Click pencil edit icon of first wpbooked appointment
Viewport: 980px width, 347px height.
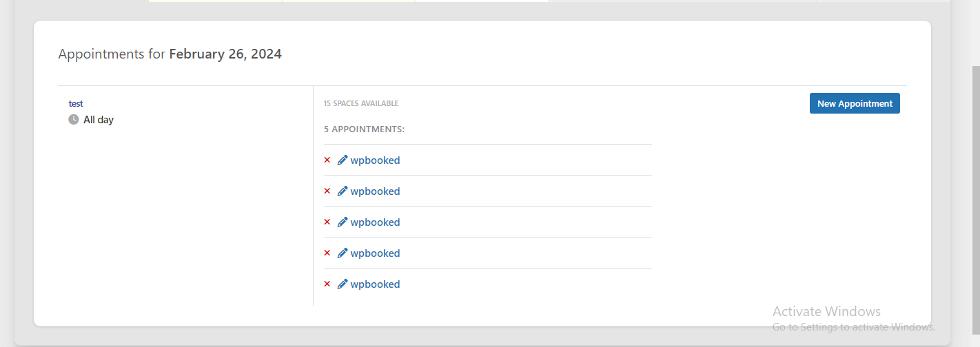[343, 160]
